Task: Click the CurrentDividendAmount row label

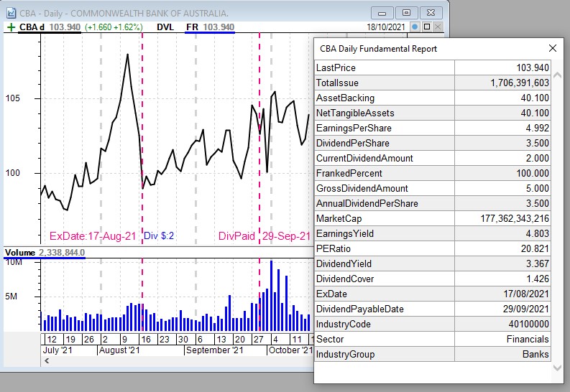Action: pyautogui.click(x=364, y=158)
